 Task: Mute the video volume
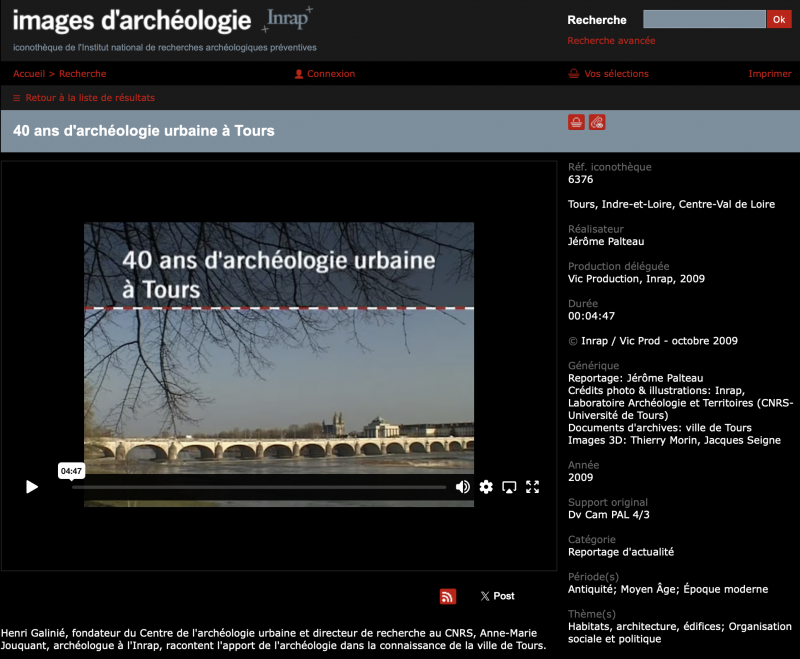pyautogui.click(x=463, y=487)
